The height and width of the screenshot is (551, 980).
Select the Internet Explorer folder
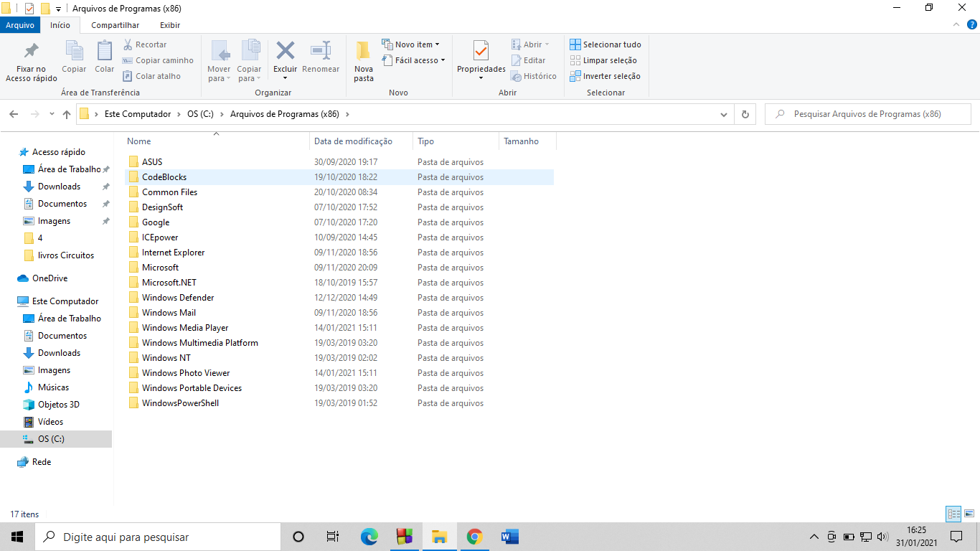[x=339, y=253]
